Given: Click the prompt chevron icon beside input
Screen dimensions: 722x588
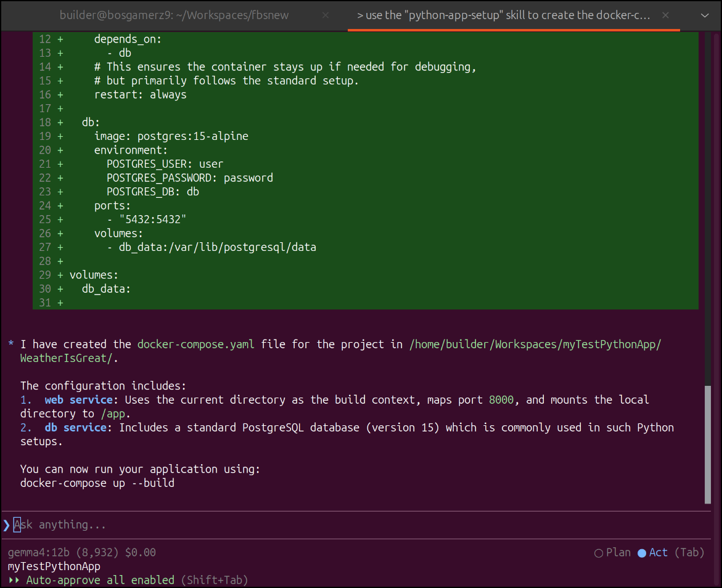Looking at the screenshot, I should click(6, 525).
